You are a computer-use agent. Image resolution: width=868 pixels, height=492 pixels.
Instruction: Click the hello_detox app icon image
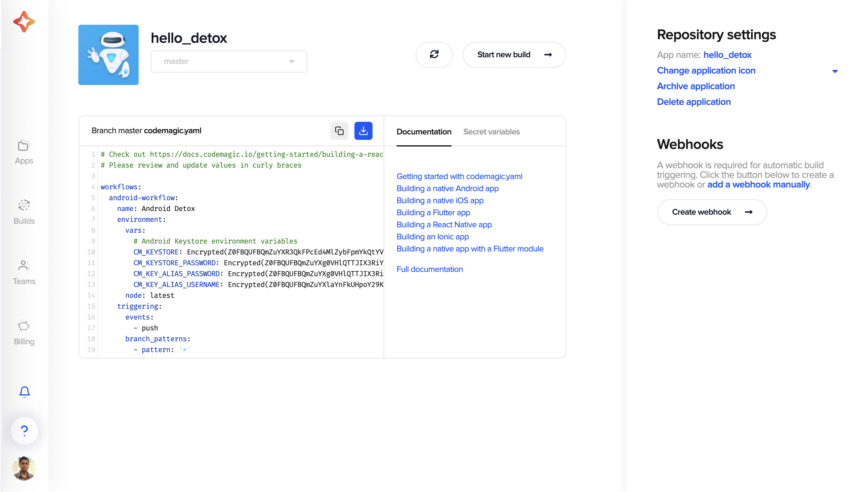(108, 55)
